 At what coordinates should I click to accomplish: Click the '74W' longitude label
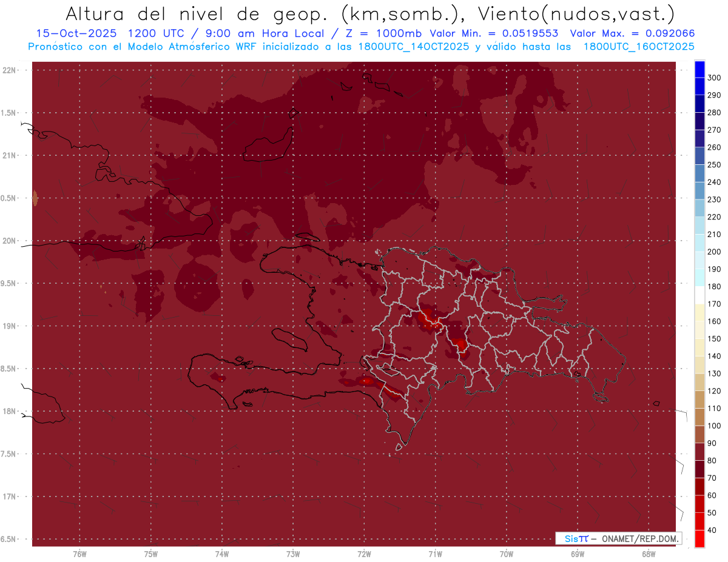click(221, 554)
